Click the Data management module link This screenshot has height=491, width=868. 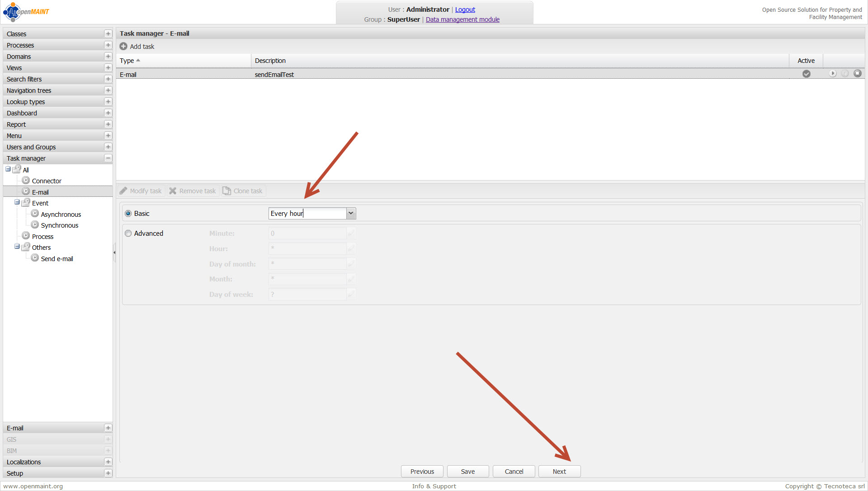coord(462,19)
